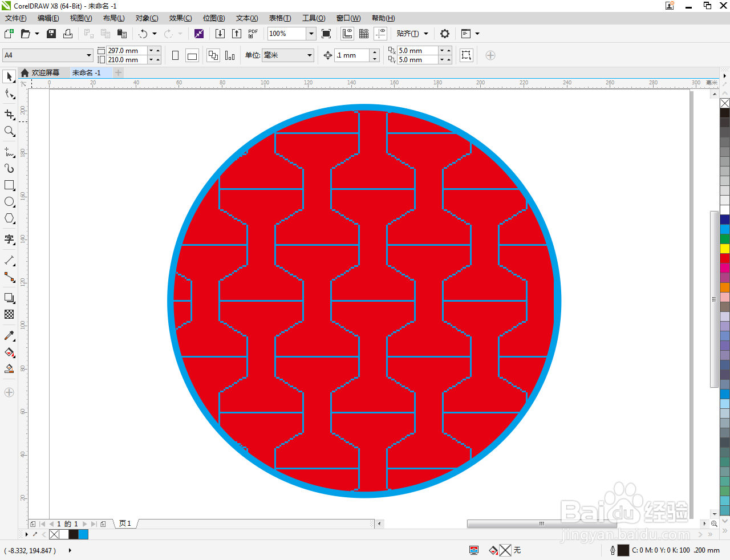
Task: Toggle Show rulers
Action: (x=347, y=34)
